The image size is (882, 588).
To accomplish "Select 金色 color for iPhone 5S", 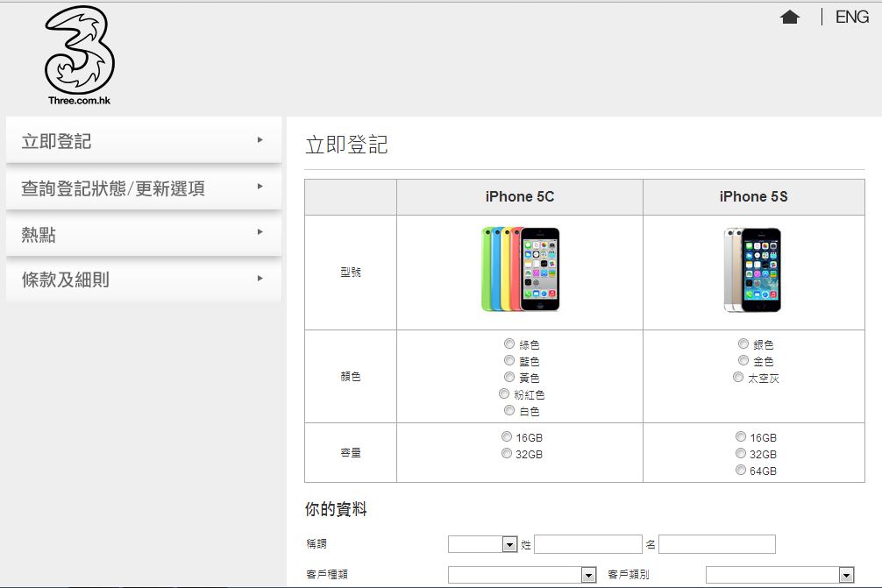I will pyautogui.click(x=743, y=360).
